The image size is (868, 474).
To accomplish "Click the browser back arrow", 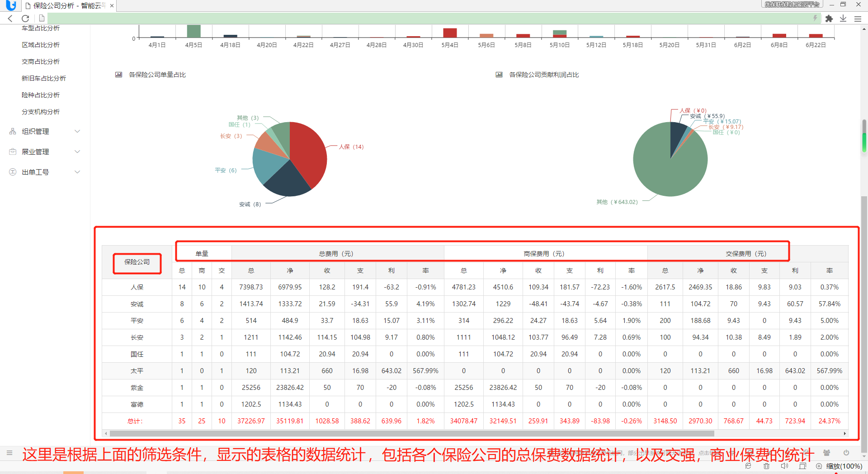I will (10, 19).
